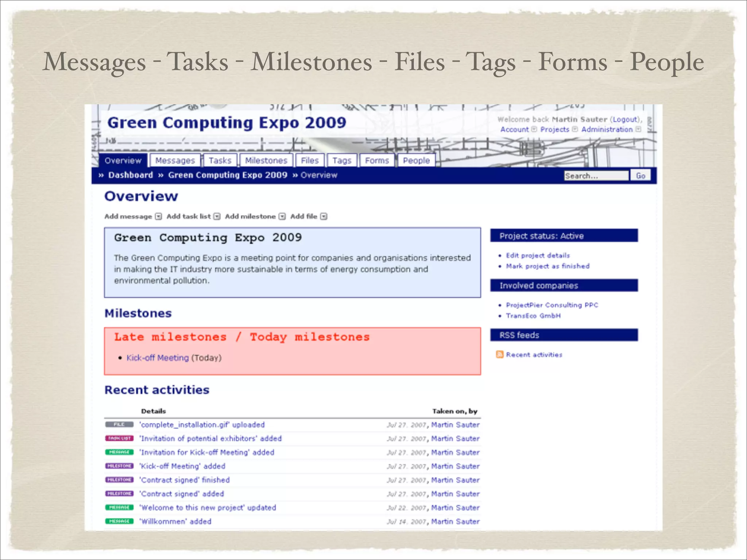Expand the Add milestone dropdown arrow
The height and width of the screenshot is (560, 747).
click(x=282, y=217)
